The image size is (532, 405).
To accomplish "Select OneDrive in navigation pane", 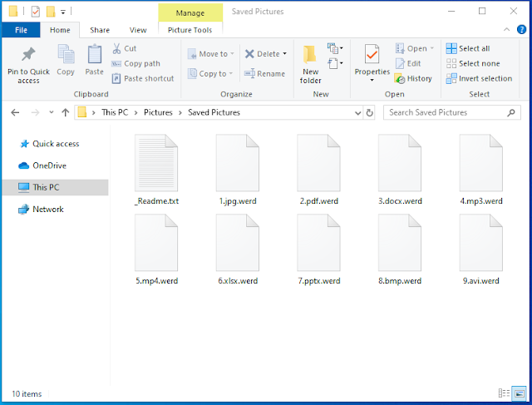I will click(x=42, y=165).
